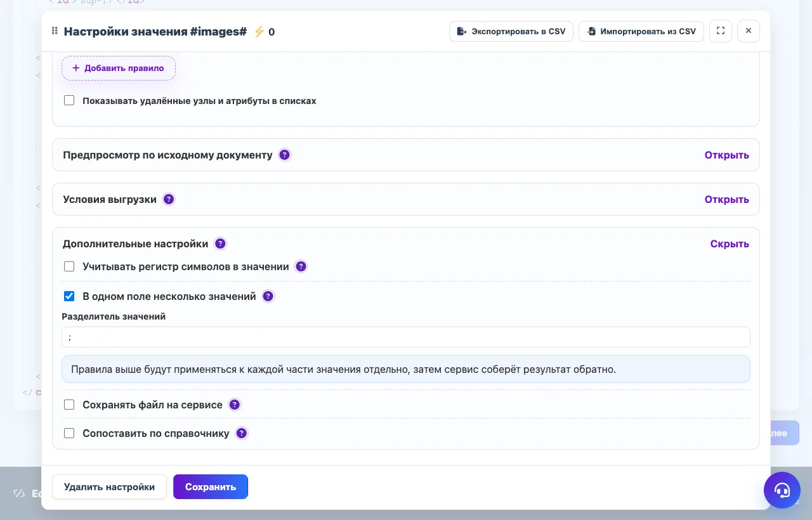Click Добавить правило button
Image resolution: width=812 pixels, height=520 pixels.
[x=119, y=68]
